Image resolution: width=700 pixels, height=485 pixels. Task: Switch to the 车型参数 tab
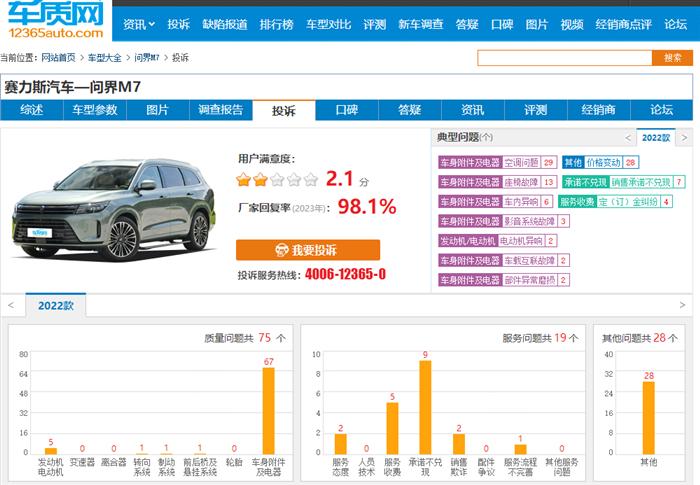pyautogui.click(x=95, y=110)
